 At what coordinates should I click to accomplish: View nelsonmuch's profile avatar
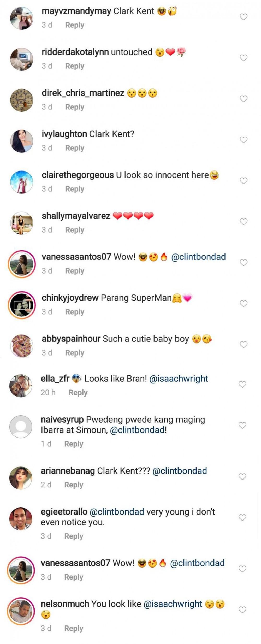click(x=21, y=611)
